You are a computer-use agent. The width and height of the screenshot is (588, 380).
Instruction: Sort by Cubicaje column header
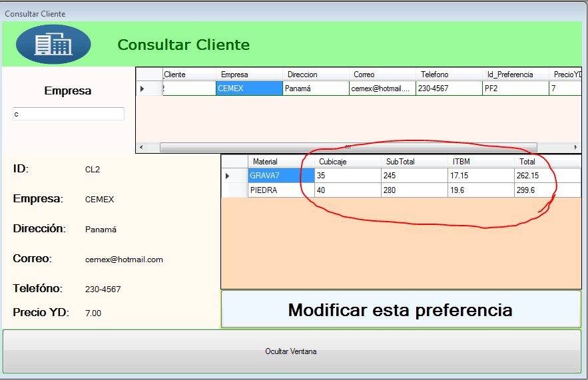point(348,162)
